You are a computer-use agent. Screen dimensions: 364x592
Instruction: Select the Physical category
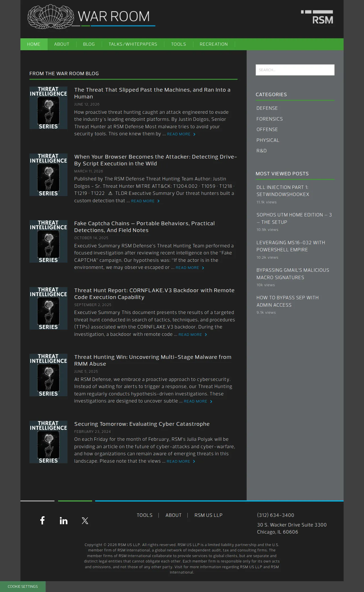coord(268,140)
